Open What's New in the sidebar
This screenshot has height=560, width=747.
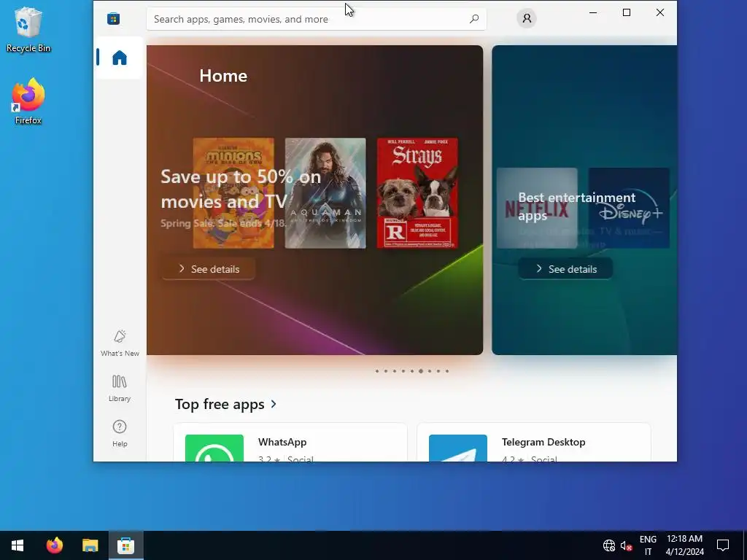[x=120, y=343]
